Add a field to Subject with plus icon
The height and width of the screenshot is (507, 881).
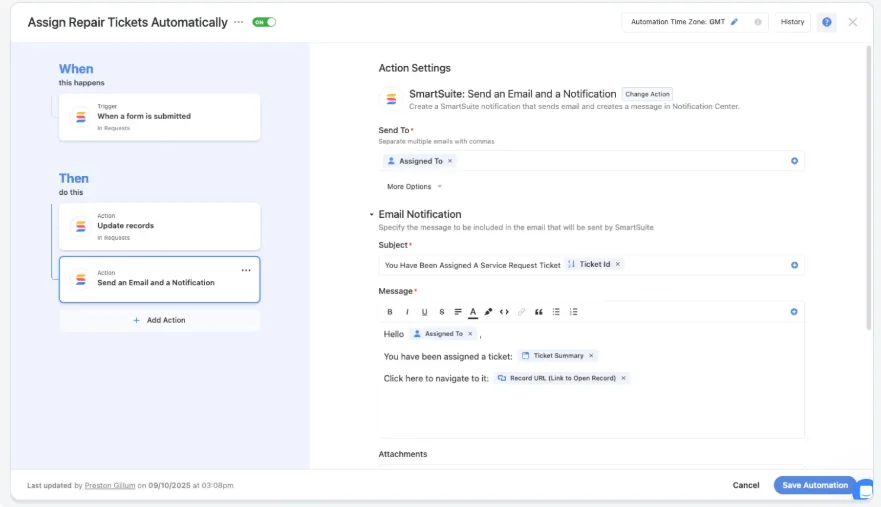pyautogui.click(x=794, y=265)
